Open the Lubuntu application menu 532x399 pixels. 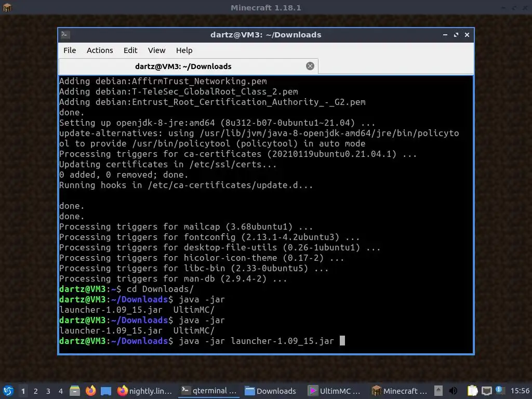click(8, 391)
